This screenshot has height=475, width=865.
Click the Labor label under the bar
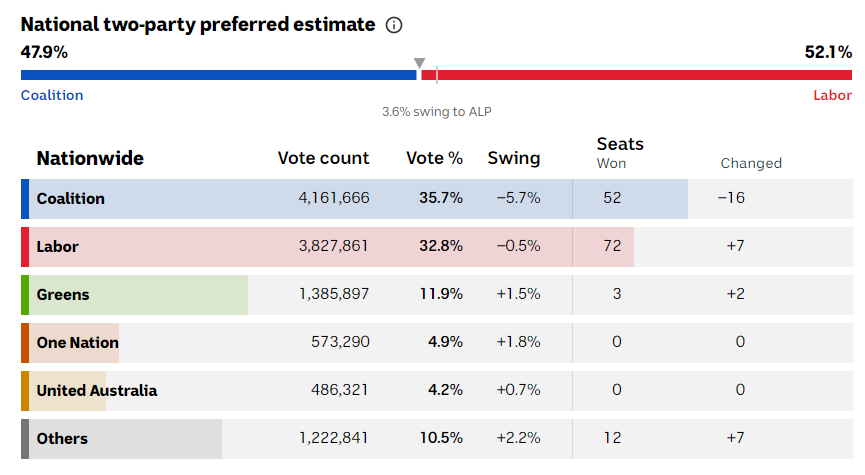click(832, 95)
